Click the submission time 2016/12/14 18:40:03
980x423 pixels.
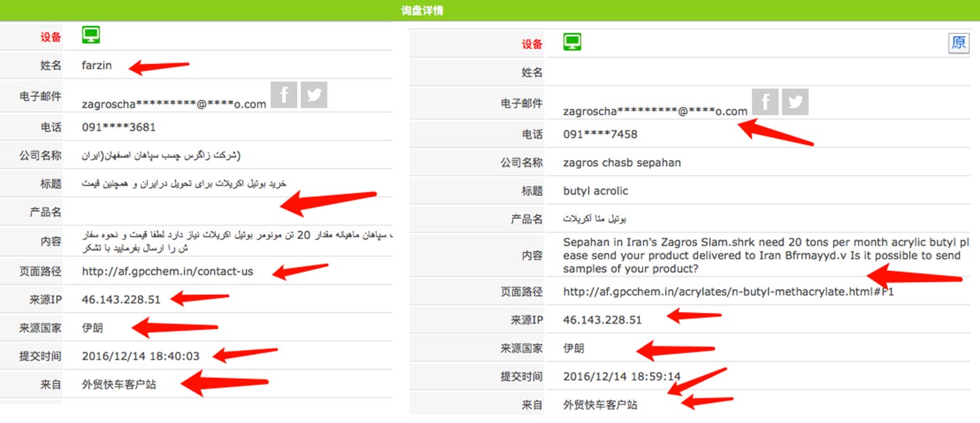(x=140, y=356)
